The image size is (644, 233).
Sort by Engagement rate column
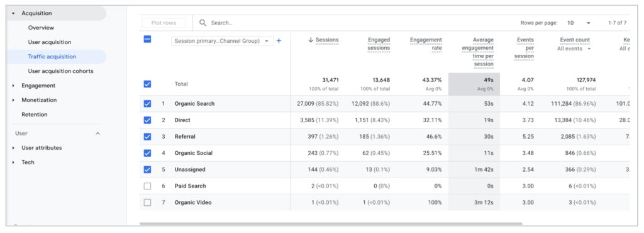pyautogui.click(x=426, y=43)
